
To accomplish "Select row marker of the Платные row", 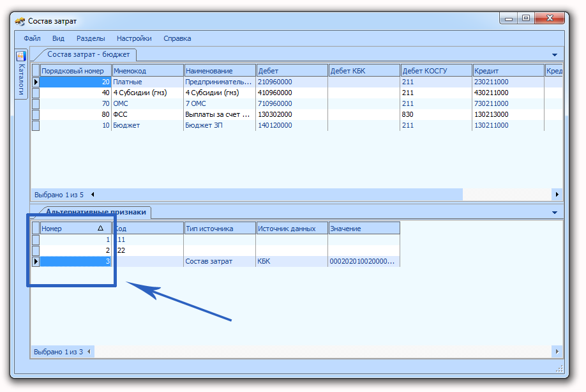I will [36, 82].
